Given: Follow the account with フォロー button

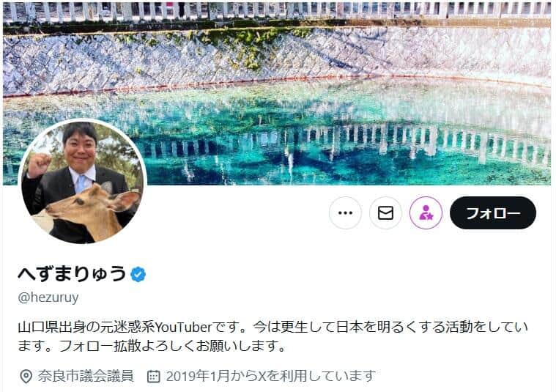Looking at the screenshot, I should click(x=493, y=212).
